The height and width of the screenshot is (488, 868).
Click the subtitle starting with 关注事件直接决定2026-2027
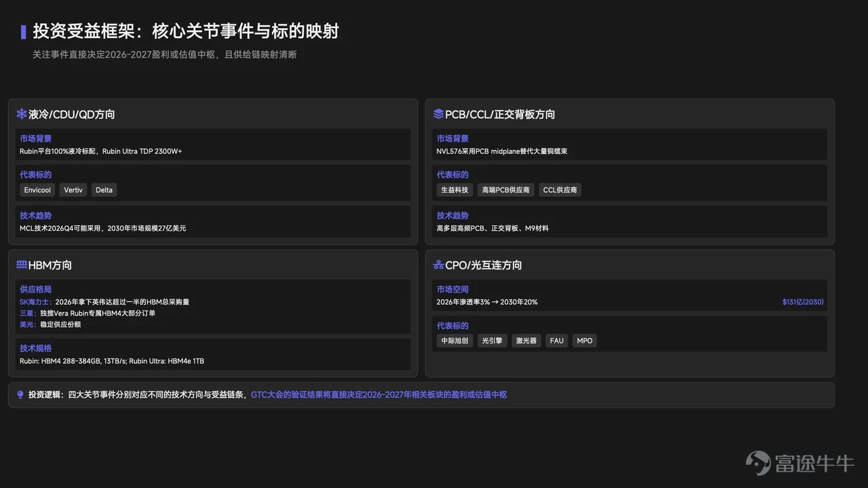[x=165, y=54]
